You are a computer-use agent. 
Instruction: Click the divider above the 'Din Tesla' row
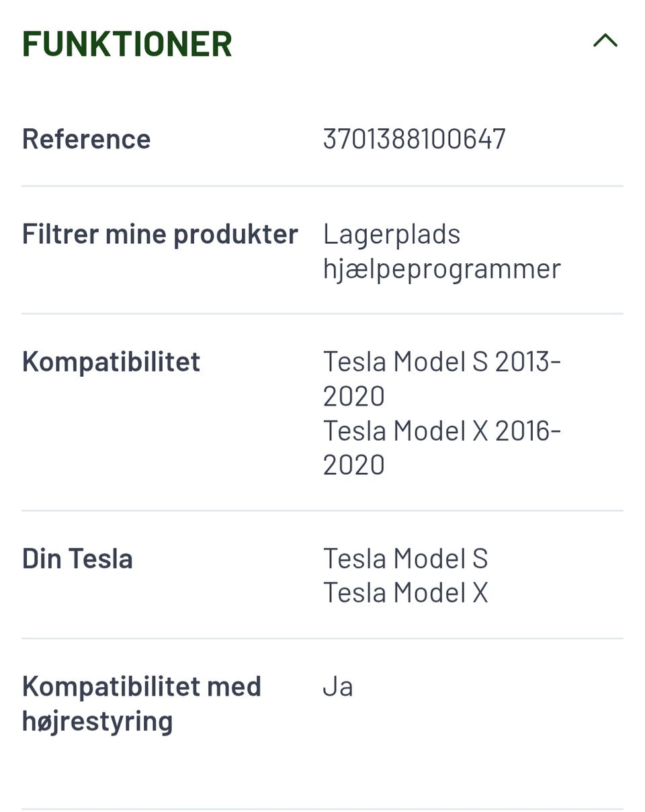[322, 510]
